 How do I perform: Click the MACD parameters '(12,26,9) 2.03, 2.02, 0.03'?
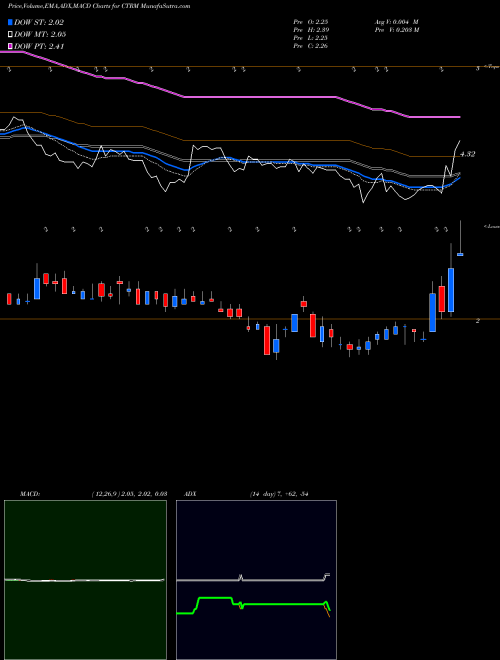(x=129, y=494)
